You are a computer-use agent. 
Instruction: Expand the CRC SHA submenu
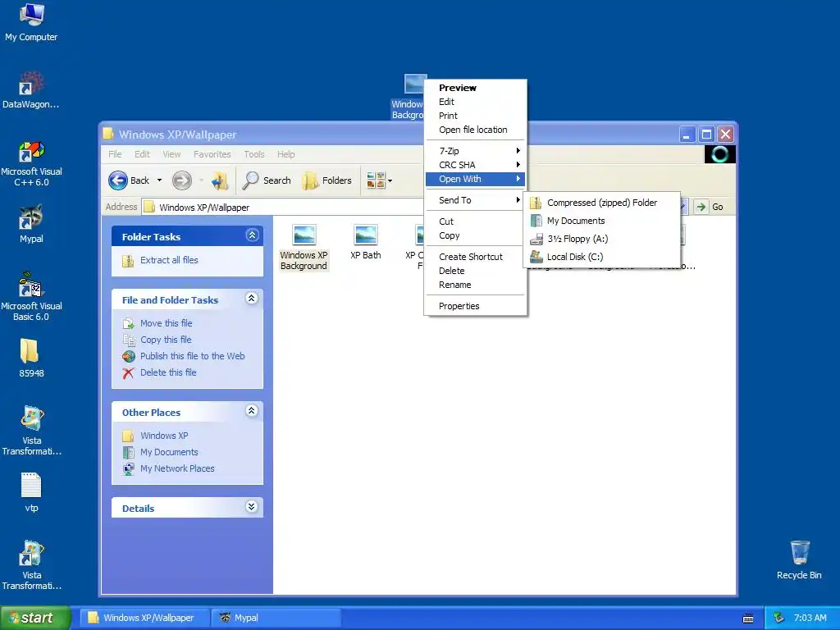(475, 165)
